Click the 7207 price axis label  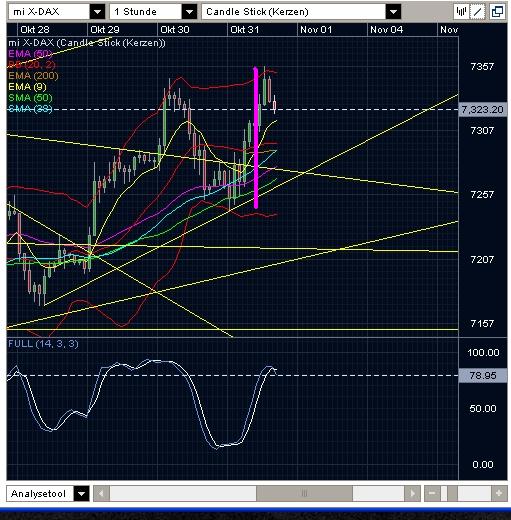[482, 259]
